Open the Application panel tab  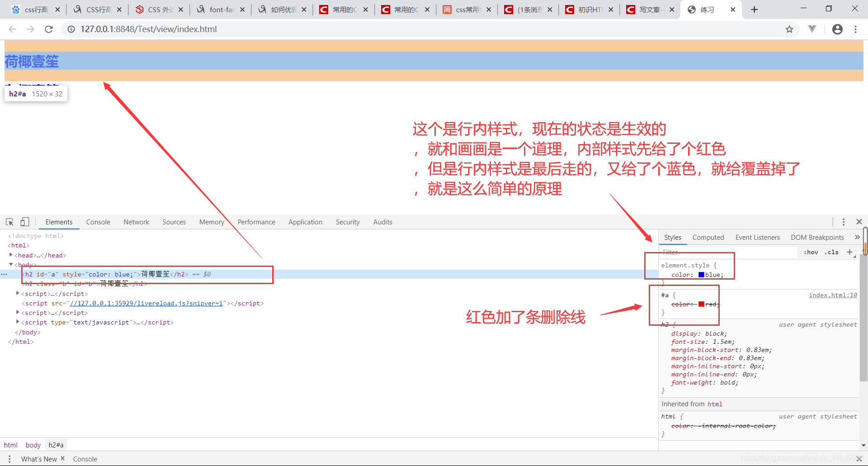(x=306, y=222)
